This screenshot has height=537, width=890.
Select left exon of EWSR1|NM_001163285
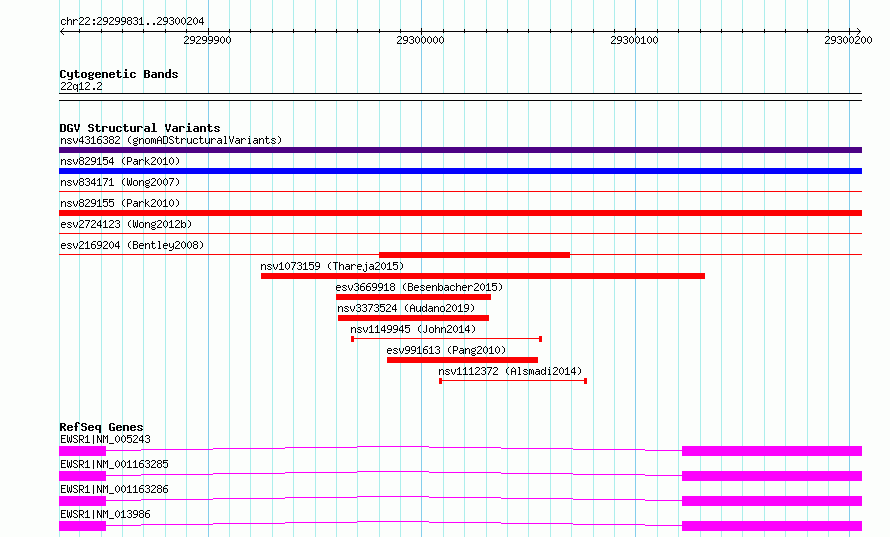[x=82, y=476]
